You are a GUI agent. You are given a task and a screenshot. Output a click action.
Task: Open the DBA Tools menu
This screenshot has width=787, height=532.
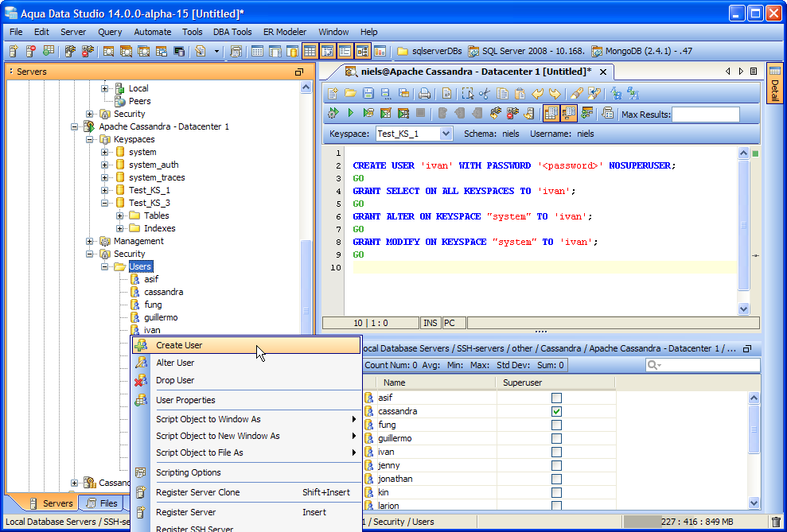pyautogui.click(x=232, y=32)
